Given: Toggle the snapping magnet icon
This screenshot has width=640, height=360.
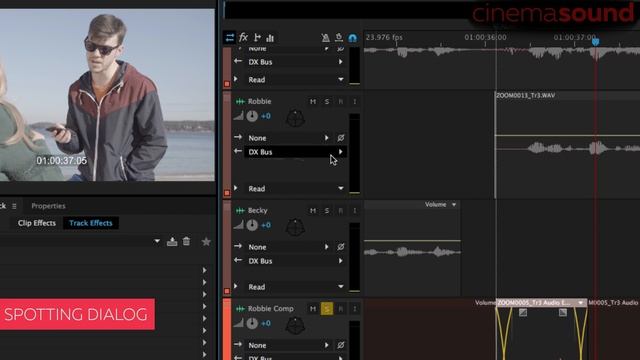Looking at the screenshot, I should tap(353, 38).
